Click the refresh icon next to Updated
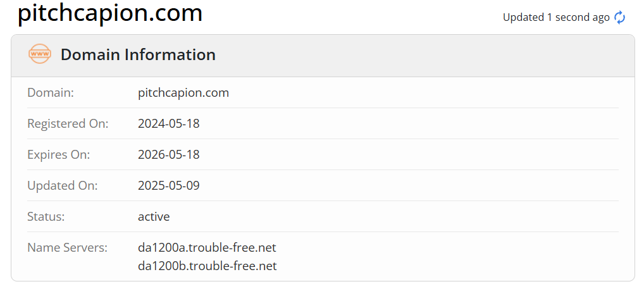The image size is (644, 284). pos(620,18)
